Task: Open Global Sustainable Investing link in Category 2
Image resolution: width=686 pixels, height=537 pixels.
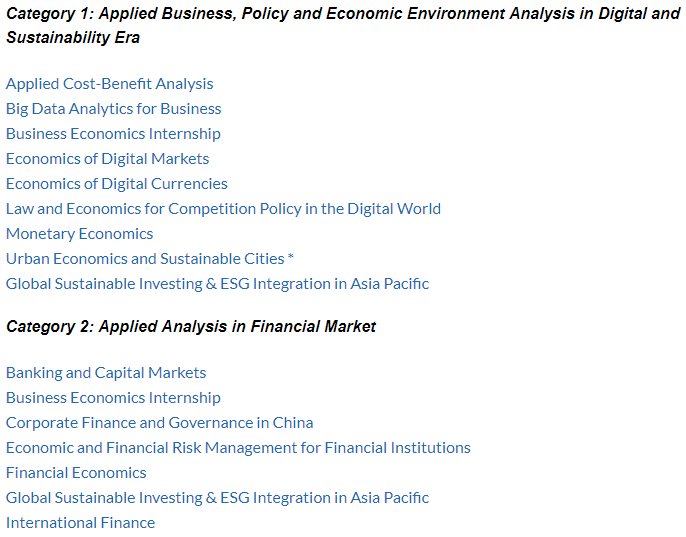Action: [217, 497]
